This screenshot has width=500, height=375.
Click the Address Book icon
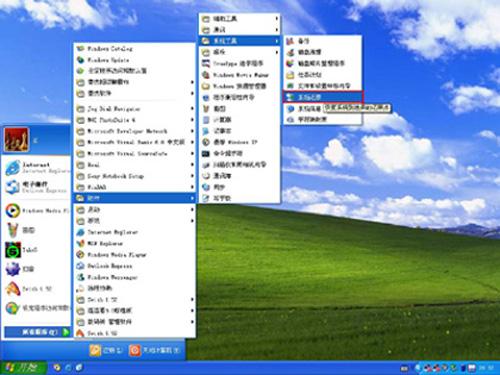tap(206, 176)
